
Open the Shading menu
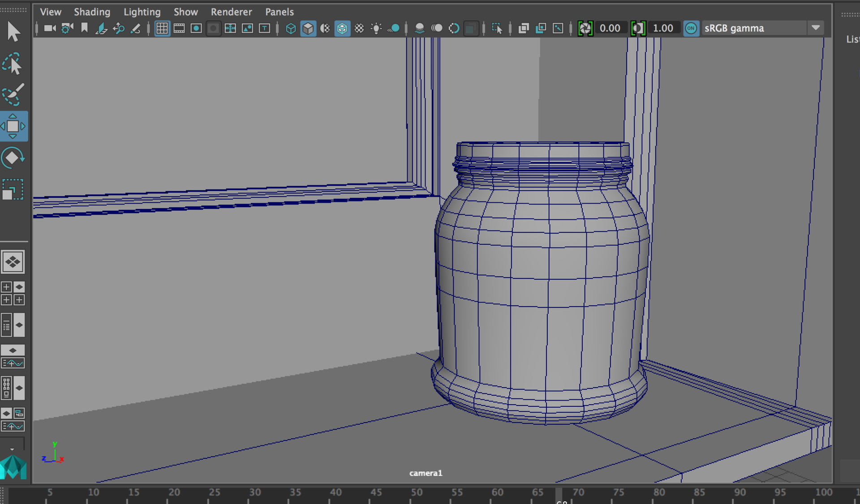(x=92, y=12)
